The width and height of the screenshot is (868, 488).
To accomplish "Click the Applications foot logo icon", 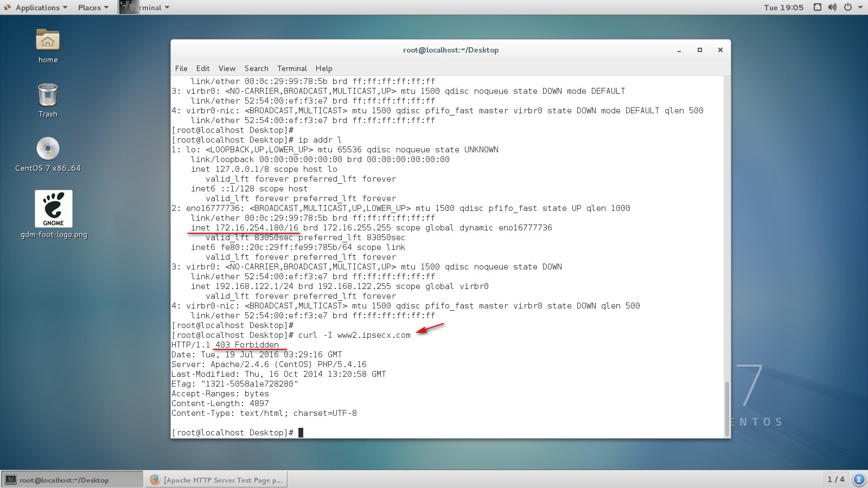I will tap(7, 7).
